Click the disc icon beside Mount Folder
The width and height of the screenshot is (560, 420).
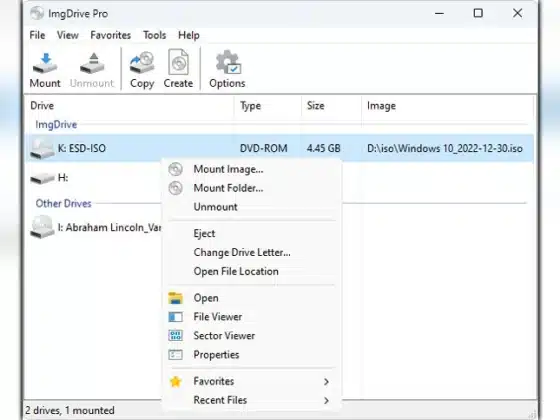[175, 188]
